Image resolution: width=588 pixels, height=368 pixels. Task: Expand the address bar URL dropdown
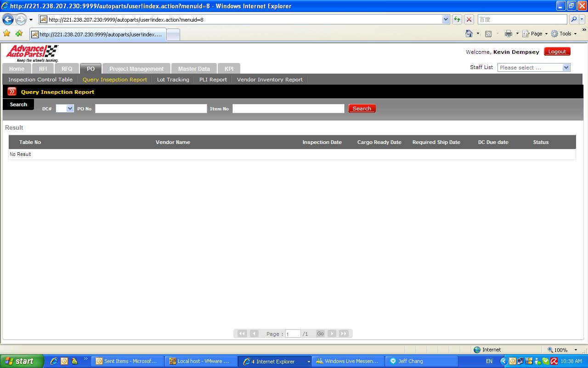[x=446, y=19]
